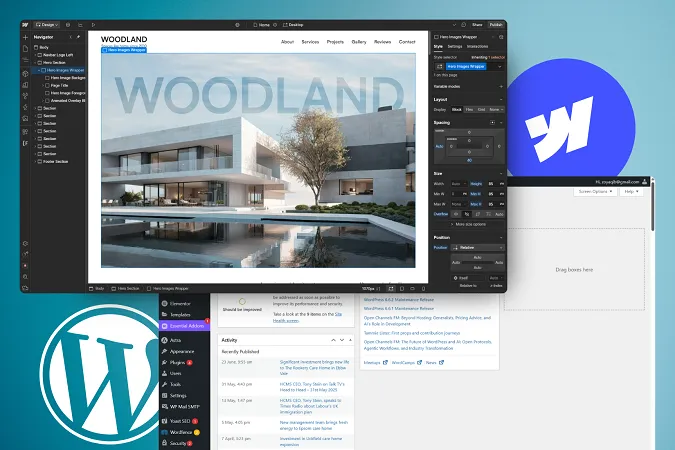Set display to Grid
The width and height of the screenshot is (675, 450).
tap(481, 110)
